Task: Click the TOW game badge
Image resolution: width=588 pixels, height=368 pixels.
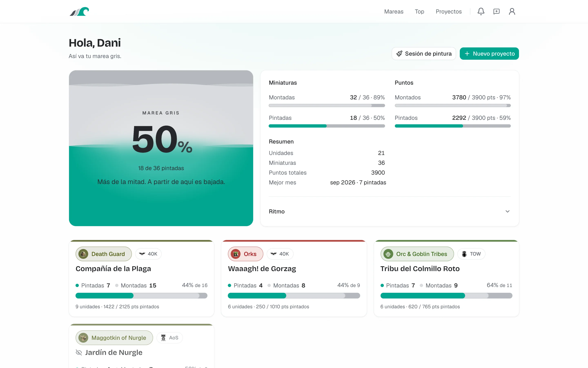Action: (x=471, y=254)
